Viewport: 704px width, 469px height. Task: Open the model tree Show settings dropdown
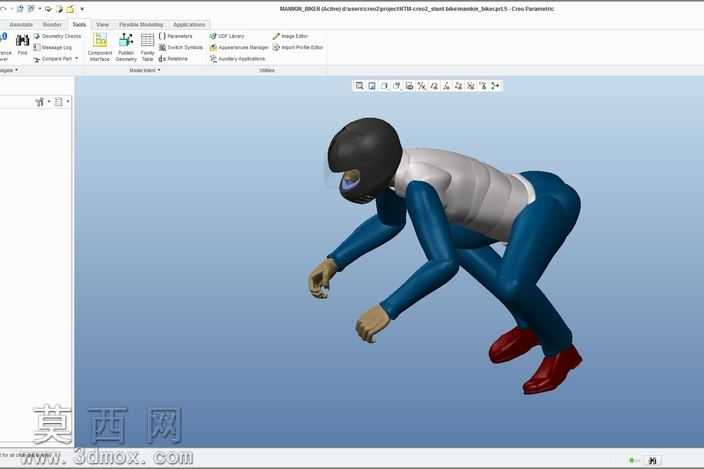click(x=42, y=102)
